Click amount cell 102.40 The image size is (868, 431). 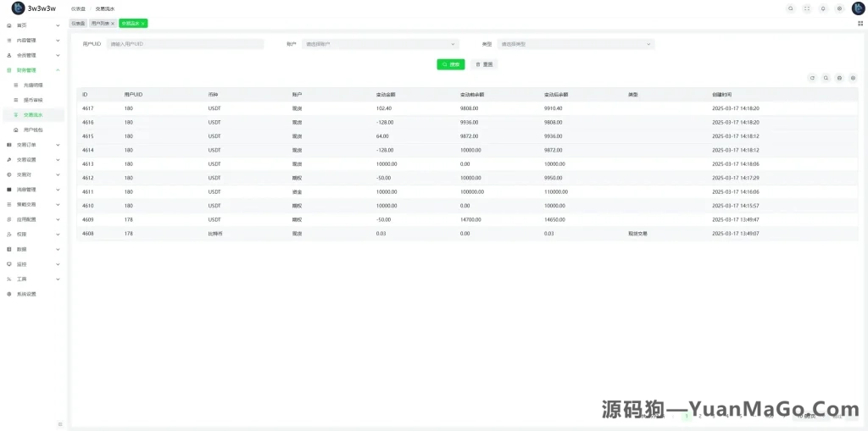tap(384, 108)
